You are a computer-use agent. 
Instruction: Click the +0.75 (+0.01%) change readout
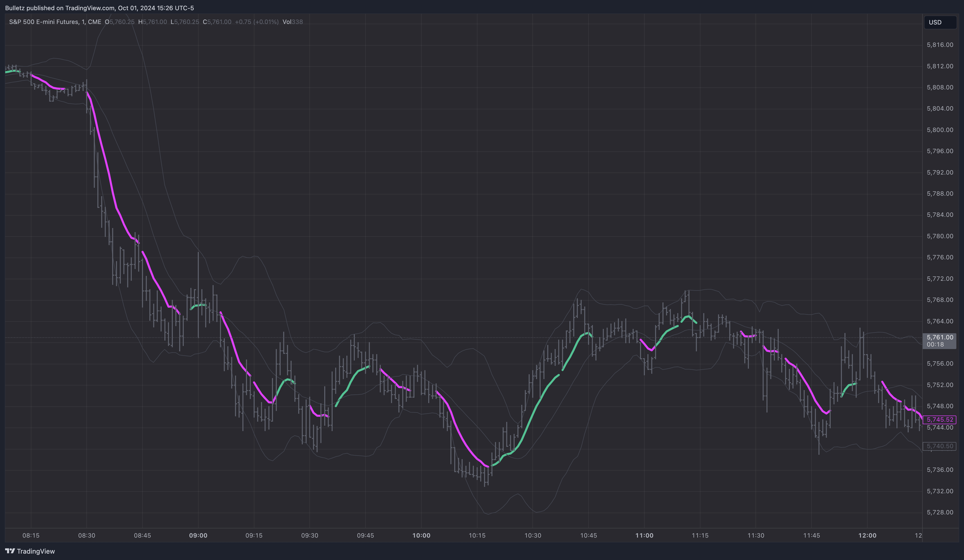coord(256,22)
